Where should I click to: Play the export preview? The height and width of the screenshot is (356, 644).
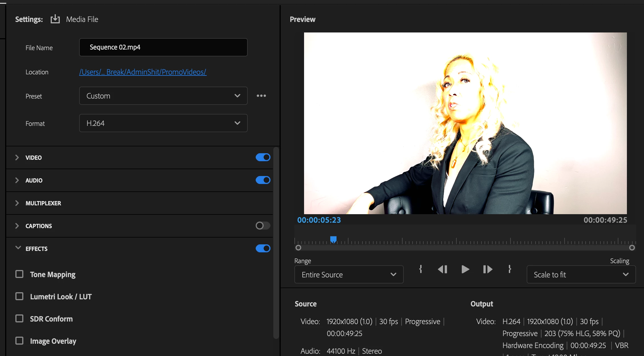click(465, 269)
